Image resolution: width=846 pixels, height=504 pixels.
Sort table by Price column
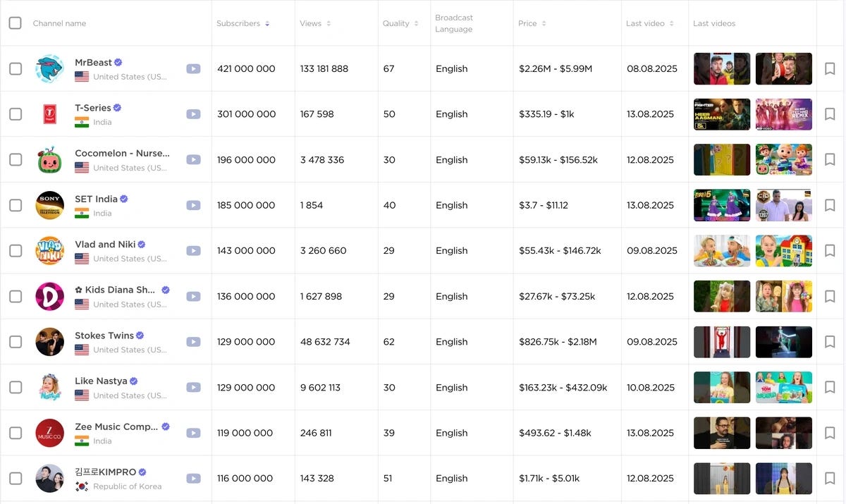tap(532, 23)
